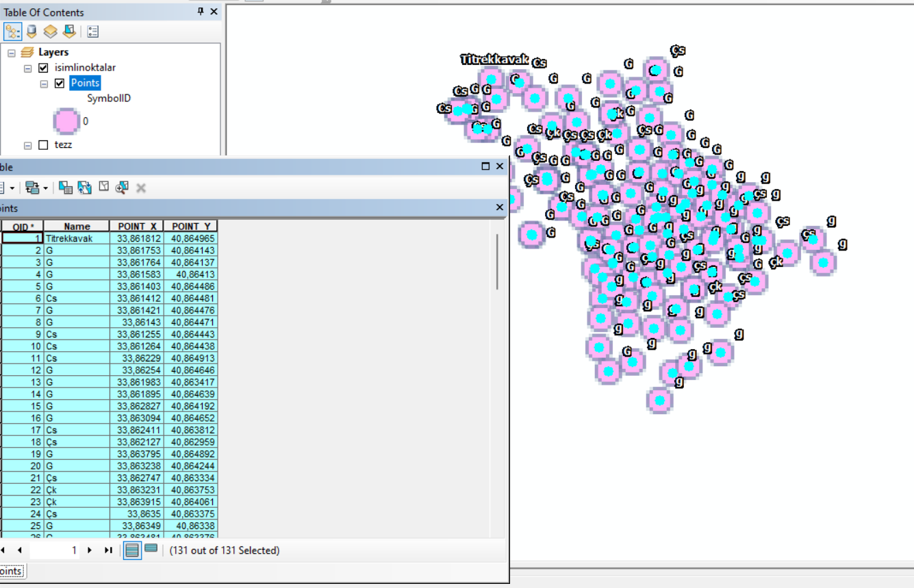Collapse the Points layer legend
The width and height of the screenshot is (914, 588).
(44, 84)
